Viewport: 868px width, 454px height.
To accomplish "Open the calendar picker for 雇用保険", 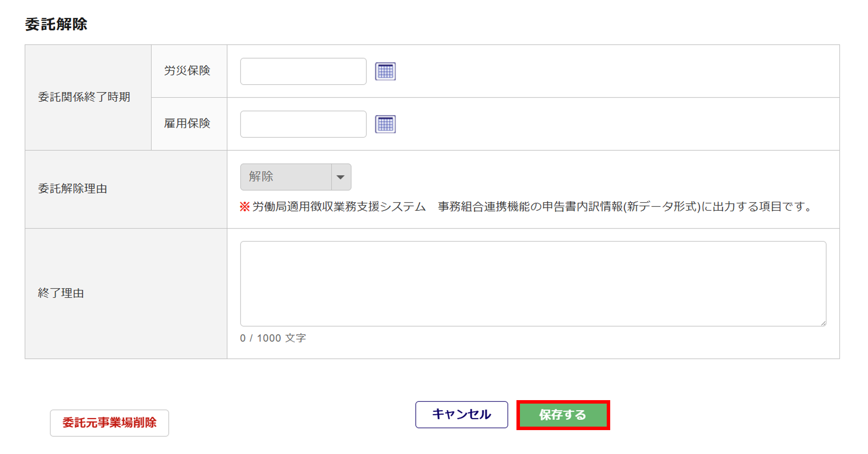I will [x=385, y=124].
